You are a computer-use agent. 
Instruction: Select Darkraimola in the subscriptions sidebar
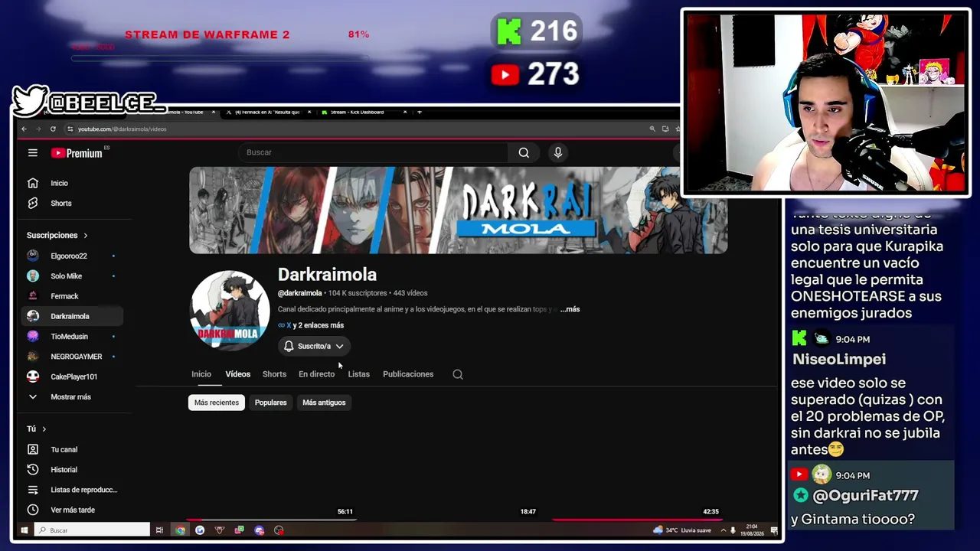click(71, 317)
